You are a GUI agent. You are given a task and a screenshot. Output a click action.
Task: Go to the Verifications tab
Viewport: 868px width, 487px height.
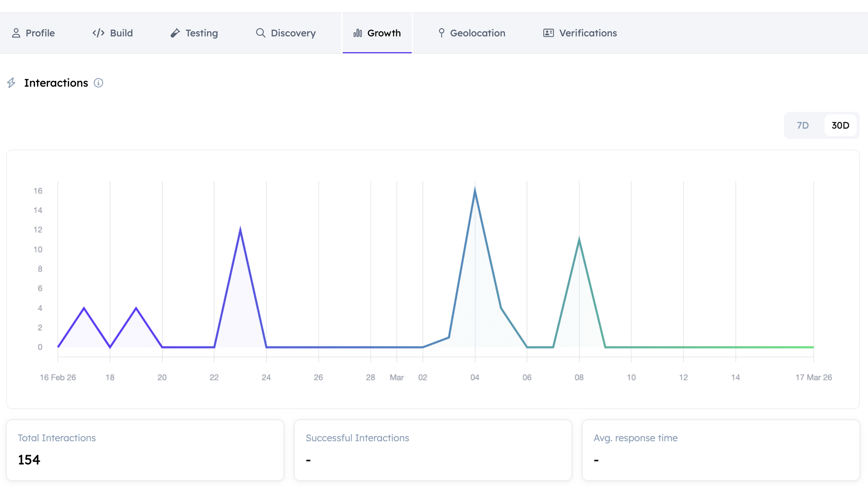588,33
